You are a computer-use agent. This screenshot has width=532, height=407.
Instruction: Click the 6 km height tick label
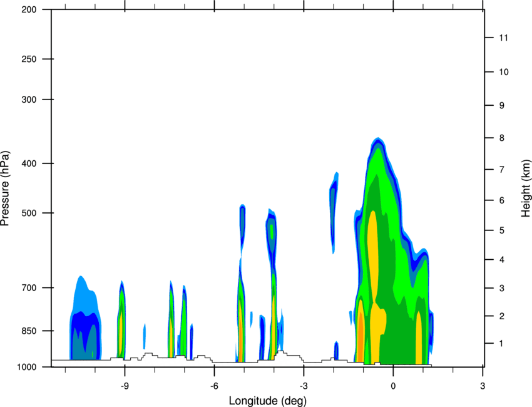(x=502, y=200)
